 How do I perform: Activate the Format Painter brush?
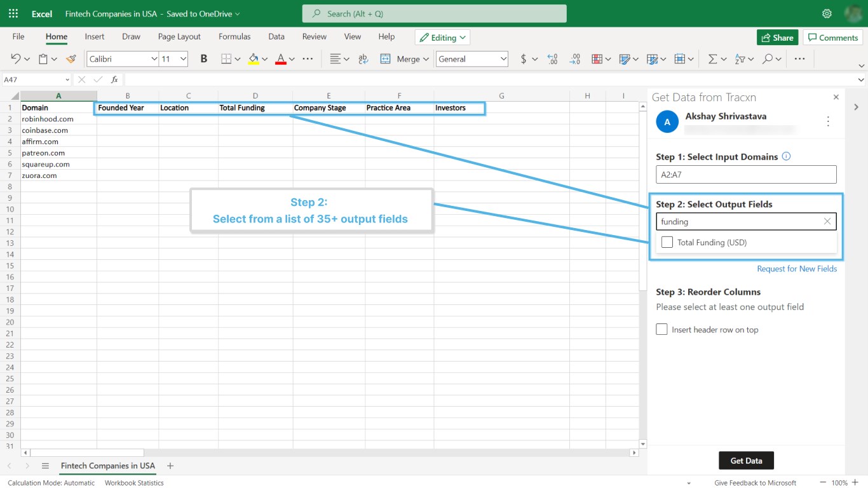coord(71,59)
